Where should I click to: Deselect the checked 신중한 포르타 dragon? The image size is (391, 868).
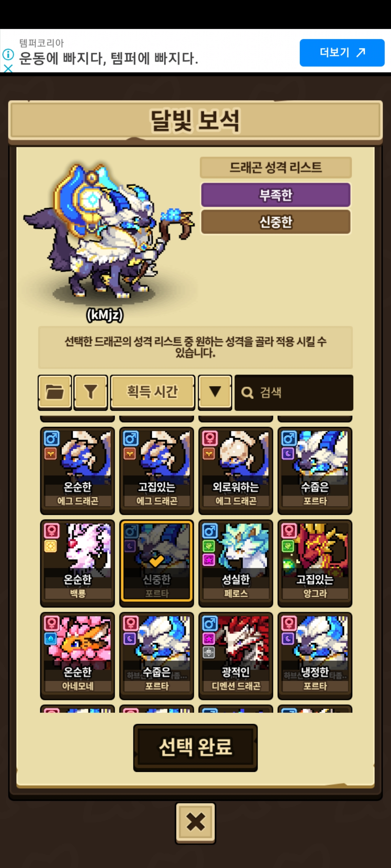[x=157, y=561]
